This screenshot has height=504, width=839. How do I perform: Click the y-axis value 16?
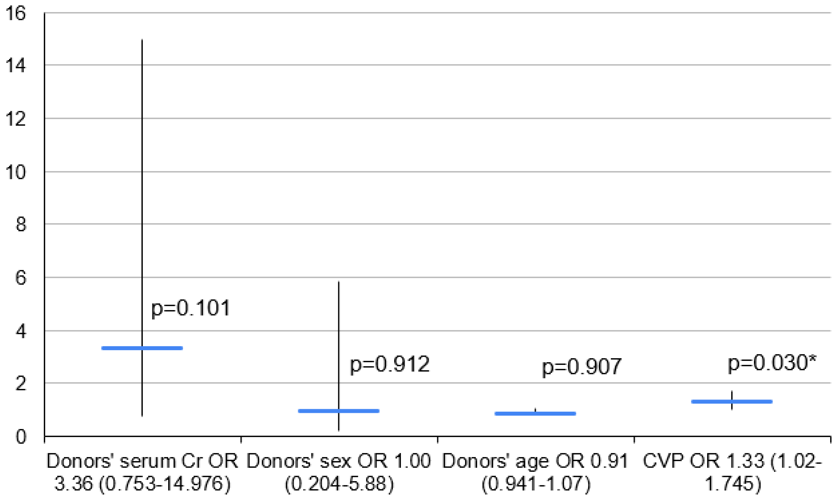point(16,14)
